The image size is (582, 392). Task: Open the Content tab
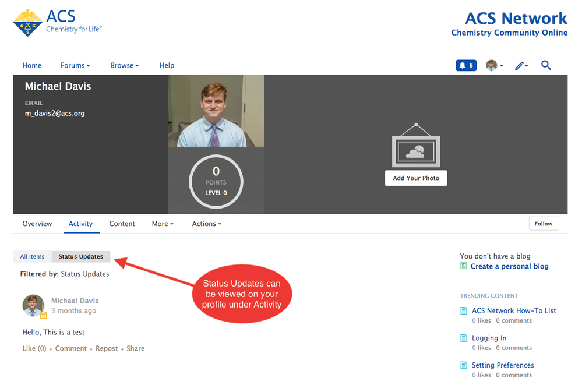[122, 224]
